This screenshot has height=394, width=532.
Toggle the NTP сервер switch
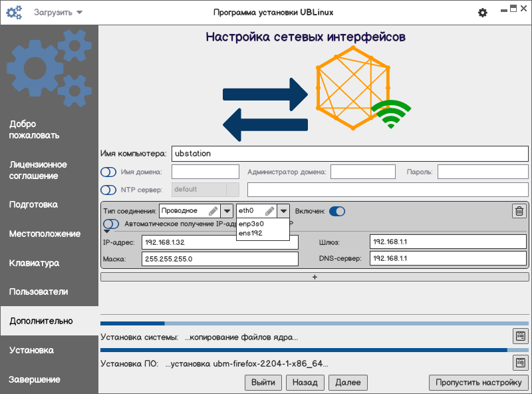(x=108, y=190)
